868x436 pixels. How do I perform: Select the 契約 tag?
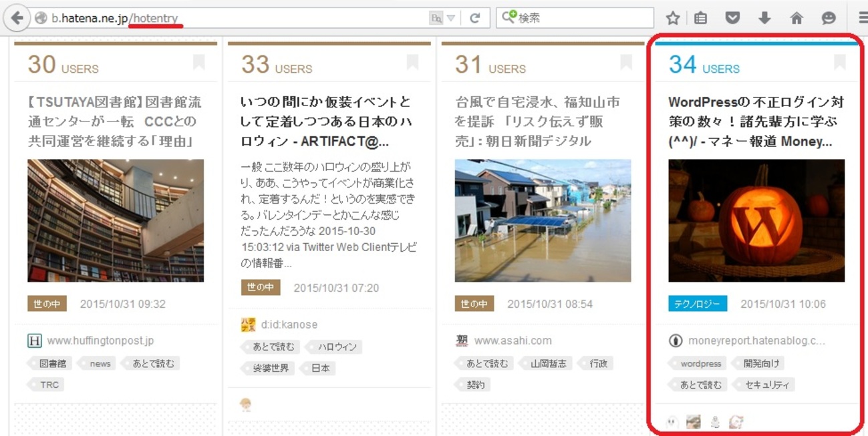(x=473, y=385)
